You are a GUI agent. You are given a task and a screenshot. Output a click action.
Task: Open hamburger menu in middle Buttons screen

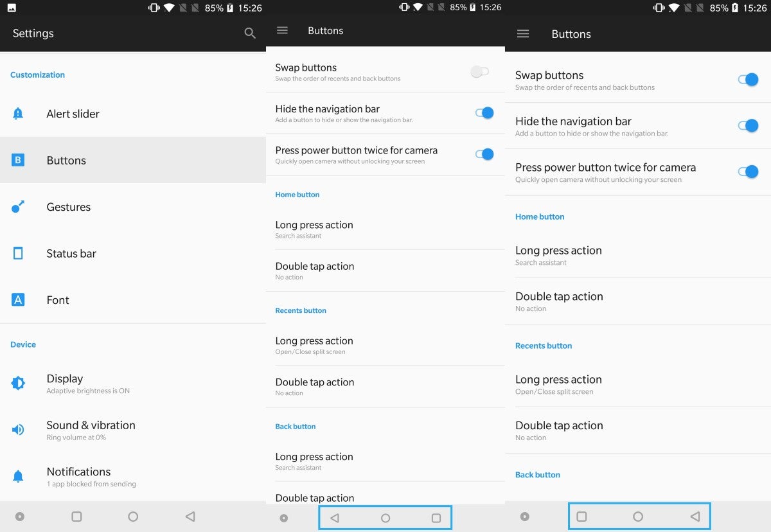click(x=282, y=30)
